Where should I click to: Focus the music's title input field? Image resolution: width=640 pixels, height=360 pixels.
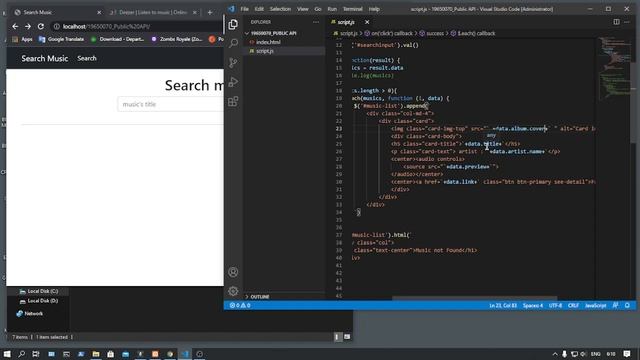tap(170, 104)
